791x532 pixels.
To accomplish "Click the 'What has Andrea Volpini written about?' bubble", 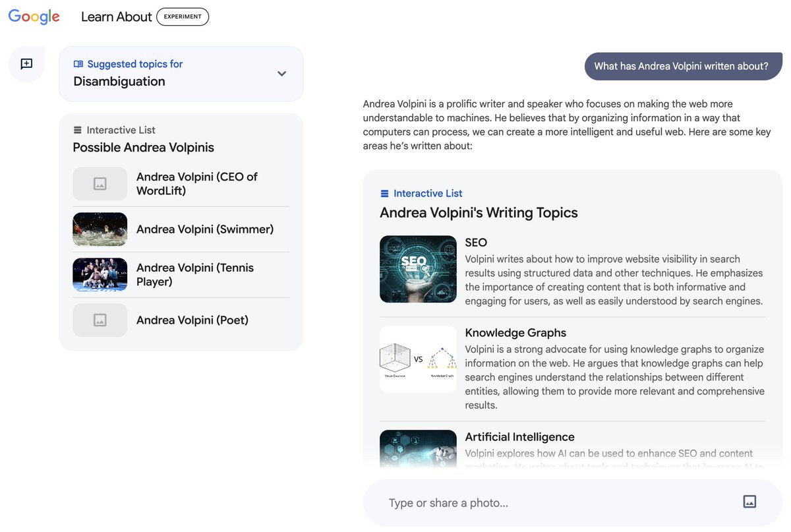I will click(x=682, y=66).
